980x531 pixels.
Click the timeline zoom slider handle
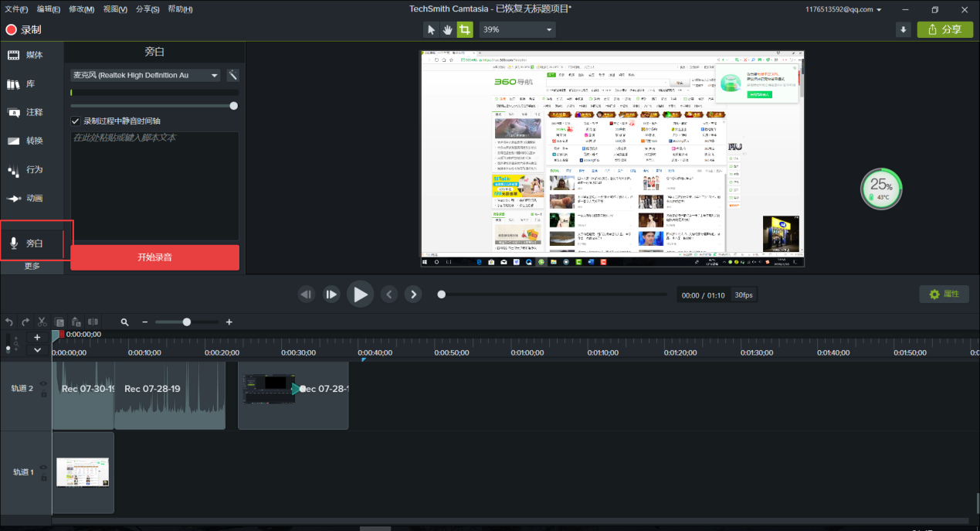point(187,322)
